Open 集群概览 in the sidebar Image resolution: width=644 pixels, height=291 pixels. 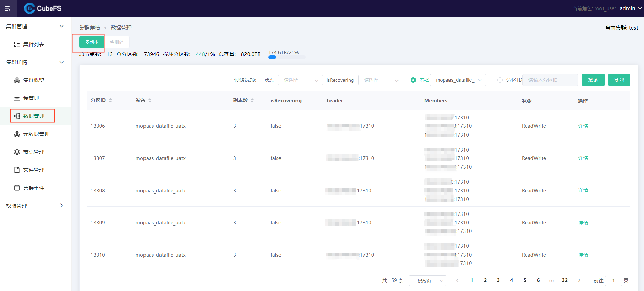coord(34,80)
